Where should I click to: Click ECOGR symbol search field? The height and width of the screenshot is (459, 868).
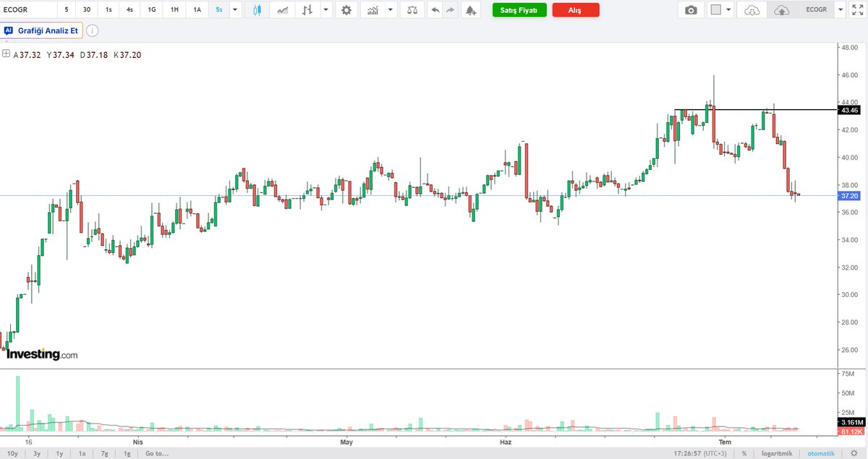27,10
